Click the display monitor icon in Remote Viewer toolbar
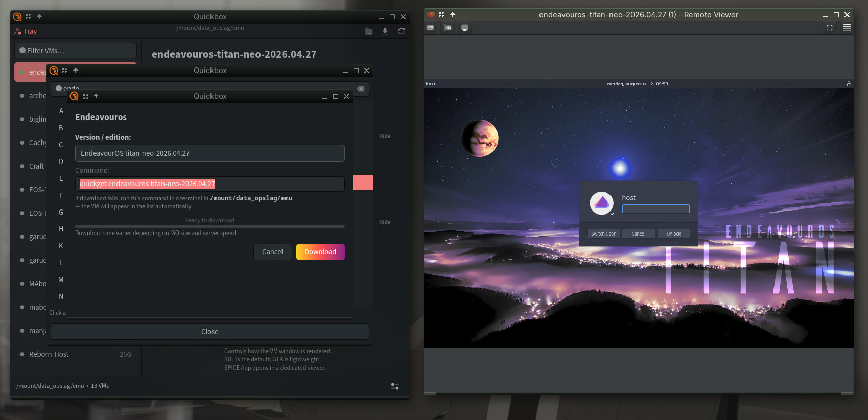This screenshot has width=868, height=420. (465, 28)
